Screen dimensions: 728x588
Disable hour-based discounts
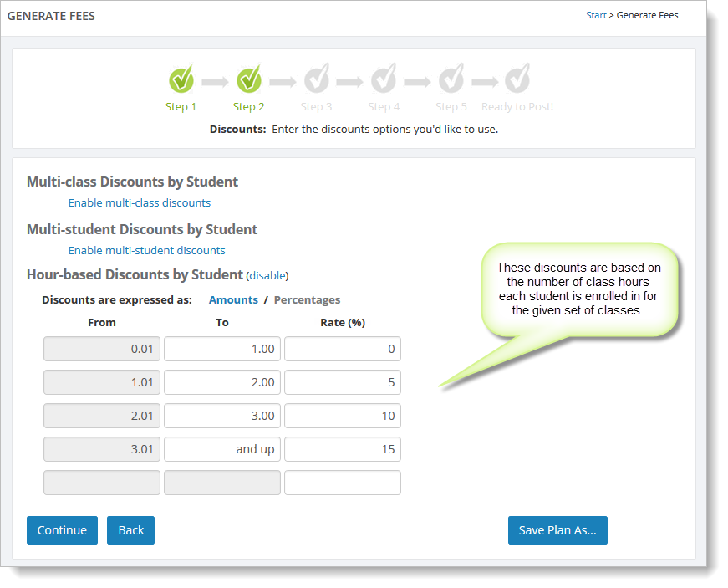click(267, 276)
